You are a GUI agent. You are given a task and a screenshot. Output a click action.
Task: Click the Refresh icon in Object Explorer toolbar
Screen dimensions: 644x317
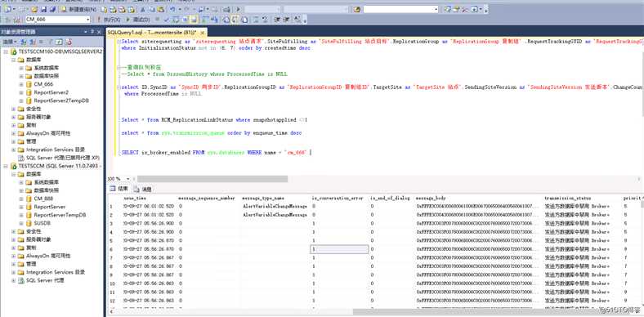coord(59,42)
